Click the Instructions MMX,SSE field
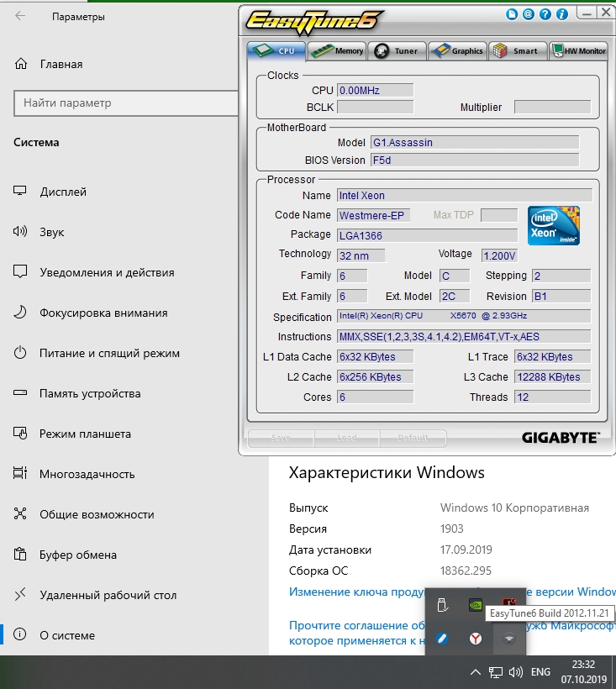This screenshot has height=689, width=616. pyautogui.click(x=464, y=337)
